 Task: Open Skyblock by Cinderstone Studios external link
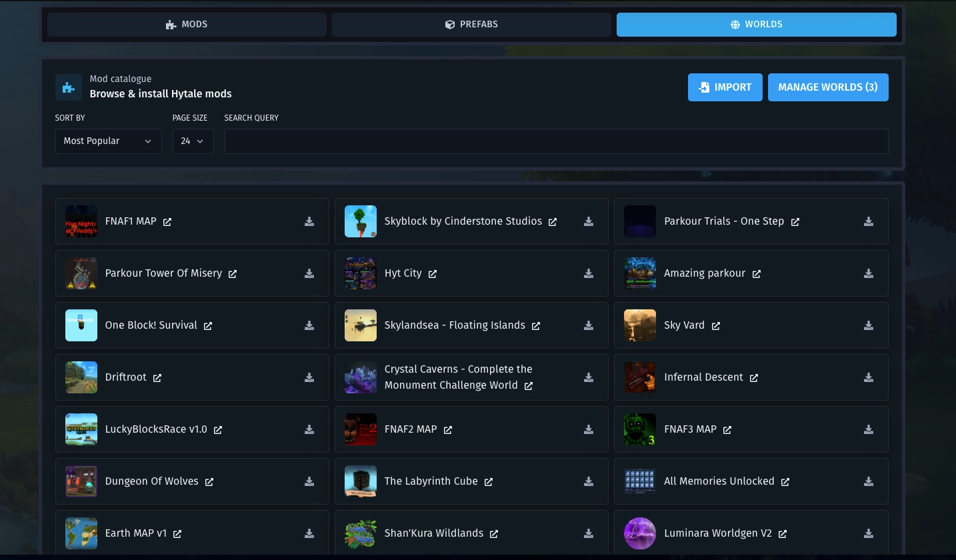coord(553,222)
